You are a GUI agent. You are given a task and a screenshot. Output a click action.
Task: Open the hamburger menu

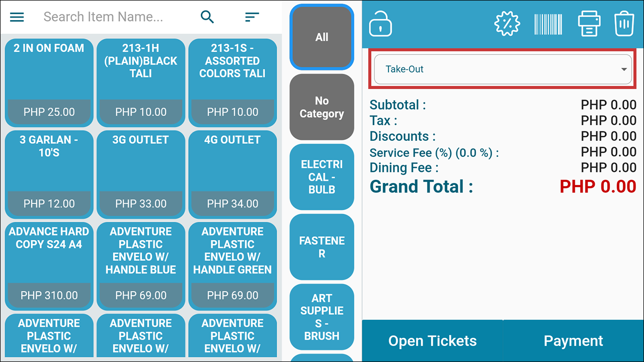(x=17, y=17)
